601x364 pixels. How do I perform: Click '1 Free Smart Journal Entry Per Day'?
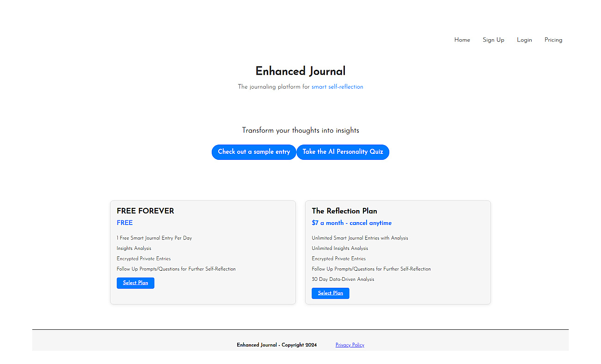pos(154,238)
